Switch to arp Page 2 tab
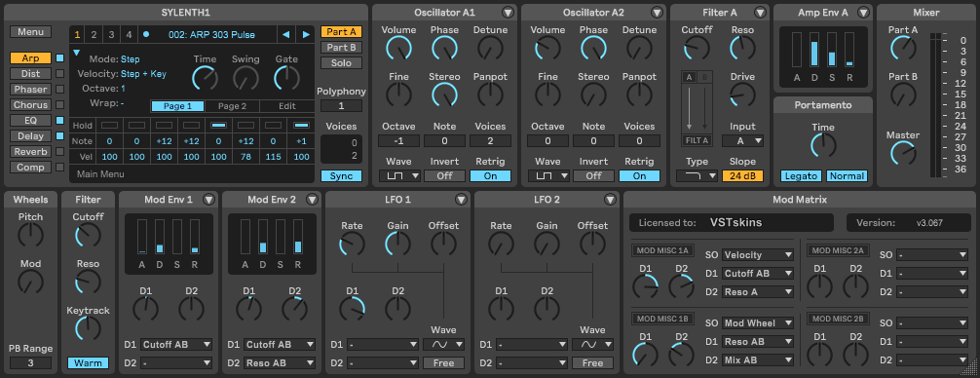This screenshot has height=378, width=980. pyautogui.click(x=232, y=106)
